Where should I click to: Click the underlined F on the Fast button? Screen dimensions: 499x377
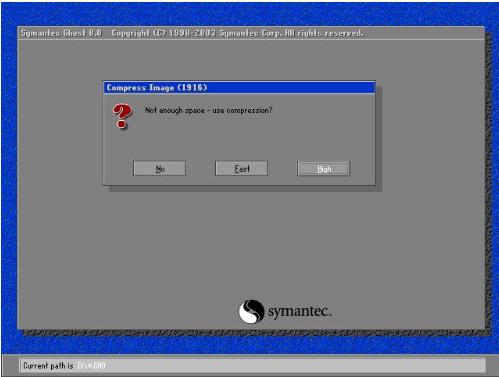tap(237, 169)
